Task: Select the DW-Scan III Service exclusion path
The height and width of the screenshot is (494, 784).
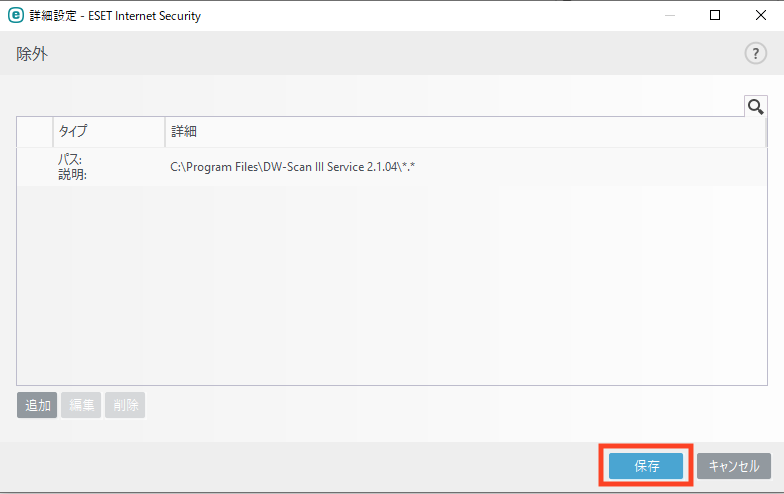Action: click(292, 167)
